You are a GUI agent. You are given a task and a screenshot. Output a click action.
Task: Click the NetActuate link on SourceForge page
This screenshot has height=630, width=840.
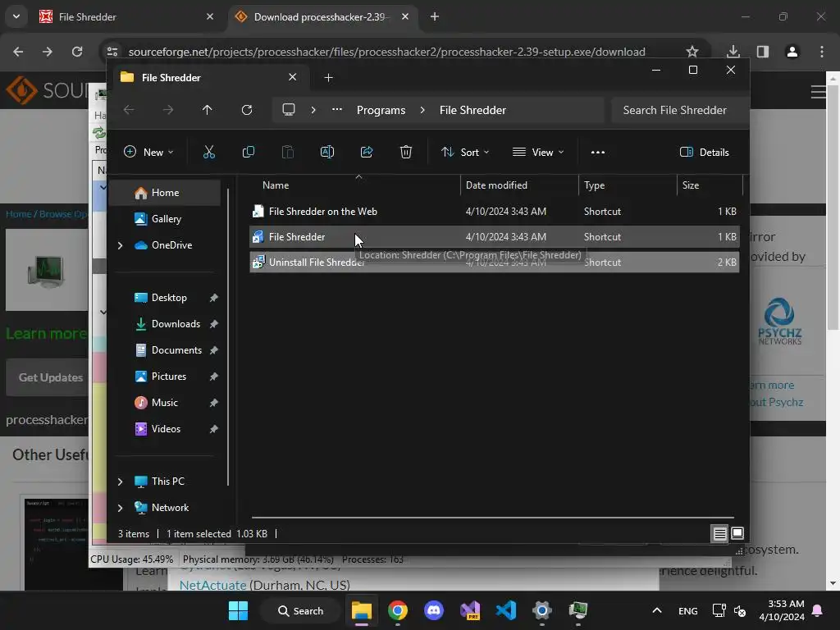point(212,585)
